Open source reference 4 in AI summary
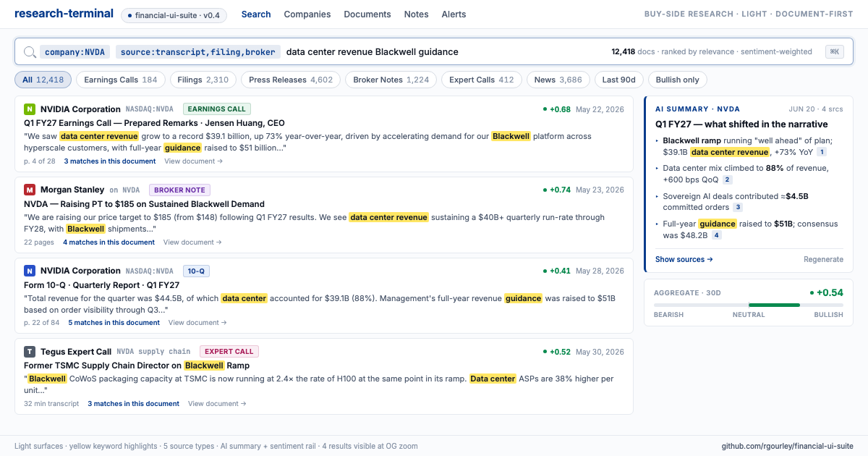Image resolution: width=868 pixels, height=456 pixels. 716,235
